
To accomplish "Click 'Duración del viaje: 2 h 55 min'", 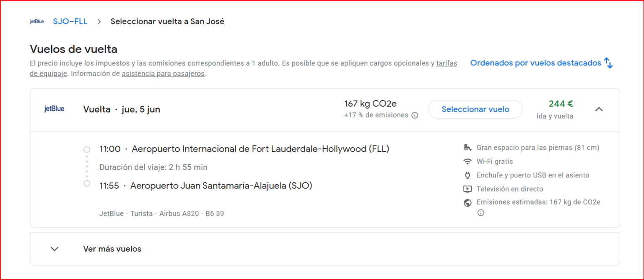I will click(153, 167).
